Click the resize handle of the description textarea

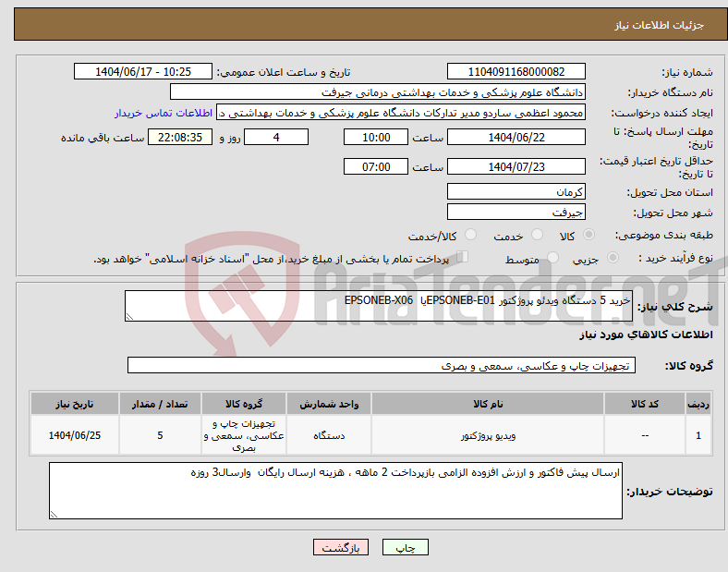click(x=129, y=317)
